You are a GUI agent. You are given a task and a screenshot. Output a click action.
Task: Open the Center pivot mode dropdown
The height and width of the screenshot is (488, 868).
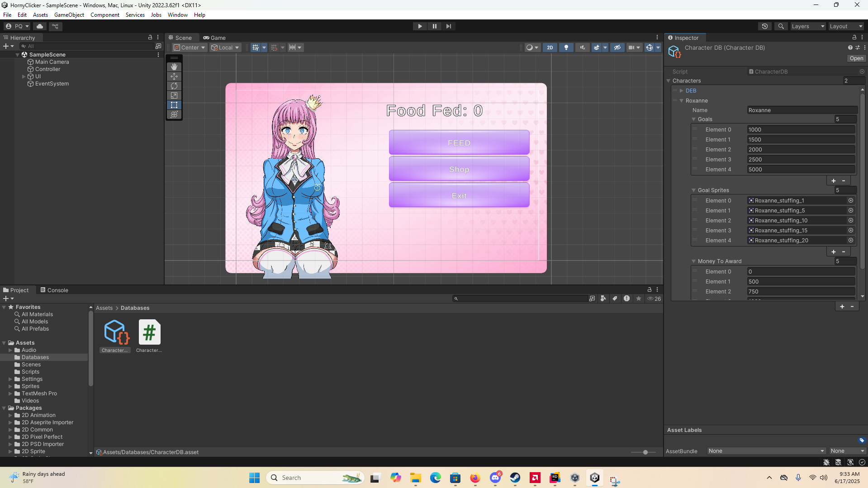[x=190, y=47]
